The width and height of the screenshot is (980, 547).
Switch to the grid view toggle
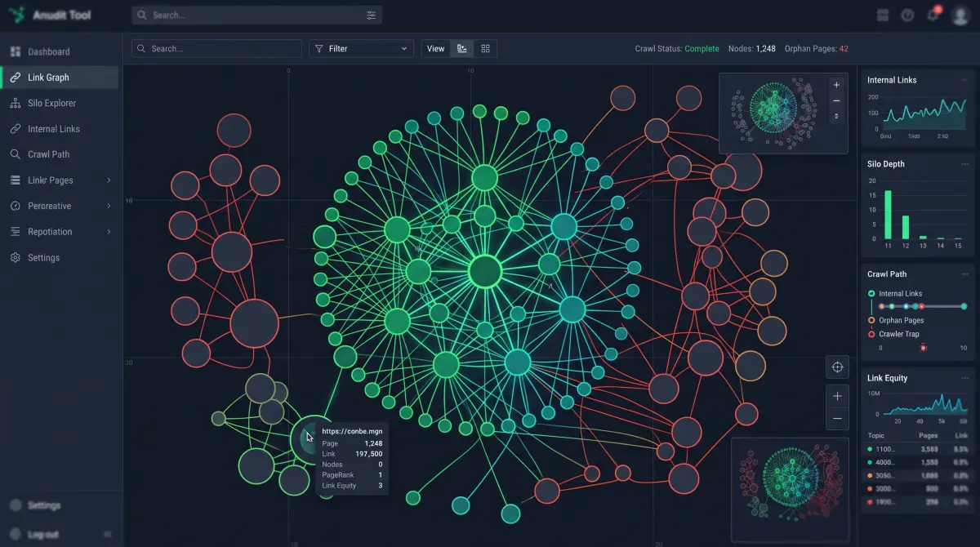485,49
